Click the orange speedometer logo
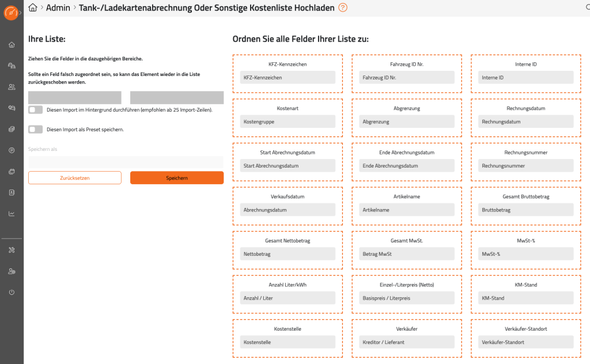The width and height of the screenshot is (590, 364). (x=11, y=13)
